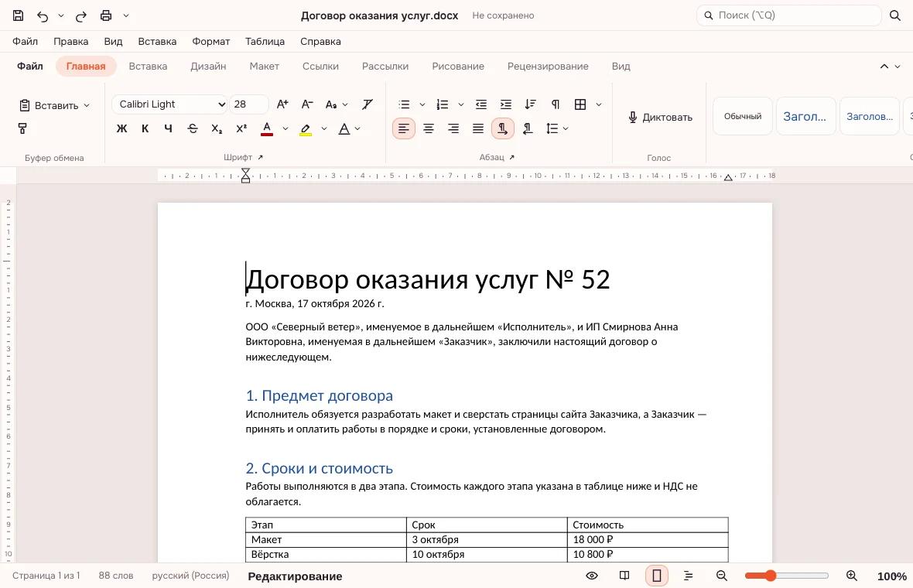Image resolution: width=913 pixels, height=588 pixels.
Task: Align text left
Action: [x=404, y=128]
